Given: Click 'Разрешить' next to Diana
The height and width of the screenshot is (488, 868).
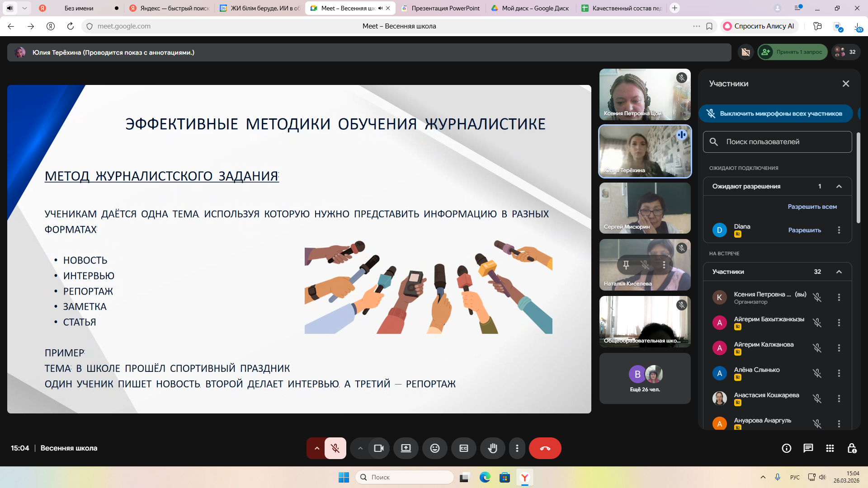Looking at the screenshot, I should coord(804,230).
